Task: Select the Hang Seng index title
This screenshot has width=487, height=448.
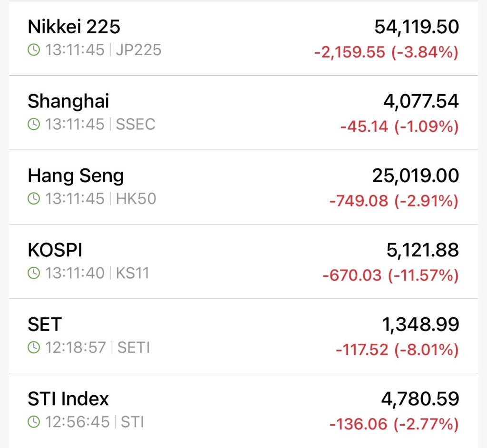Action: click(76, 176)
